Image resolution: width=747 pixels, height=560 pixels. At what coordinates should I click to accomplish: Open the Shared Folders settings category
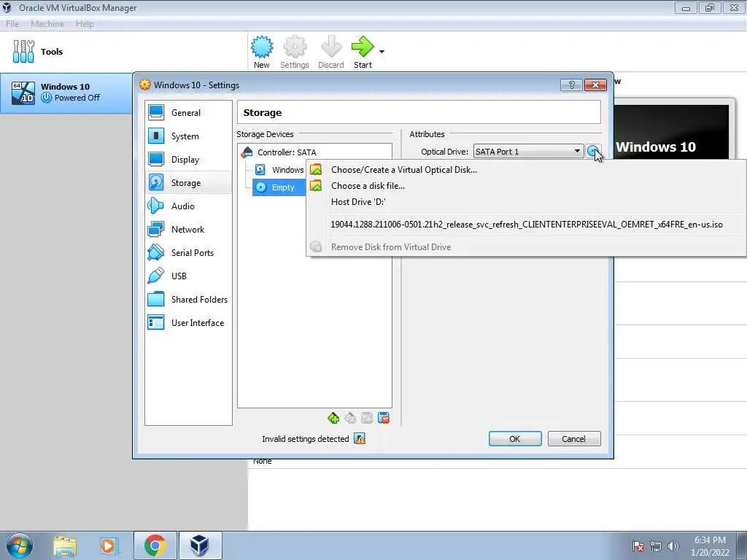click(x=188, y=300)
